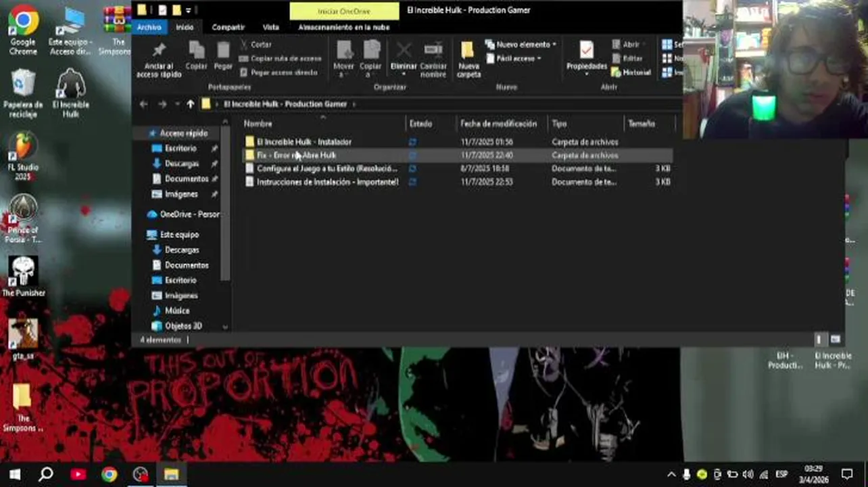Open Acceso rápido in navigation pane
Viewport: 868px width, 487px height.
pyautogui.click(x=183, y=133)
